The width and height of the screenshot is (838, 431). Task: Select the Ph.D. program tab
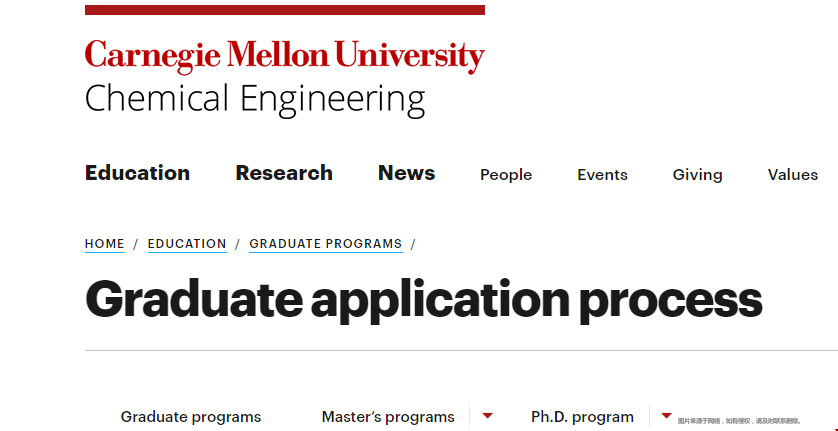point(583,417)
